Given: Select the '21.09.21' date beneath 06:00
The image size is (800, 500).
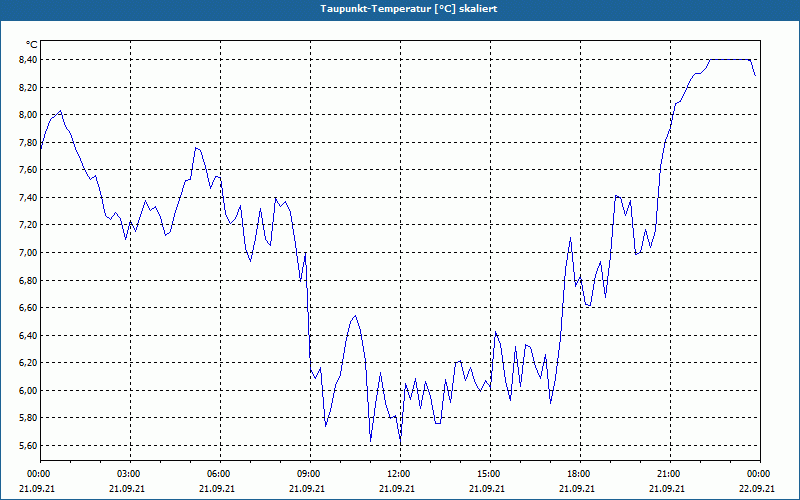Looking at the screenshot, I should (x=217, y=488).
